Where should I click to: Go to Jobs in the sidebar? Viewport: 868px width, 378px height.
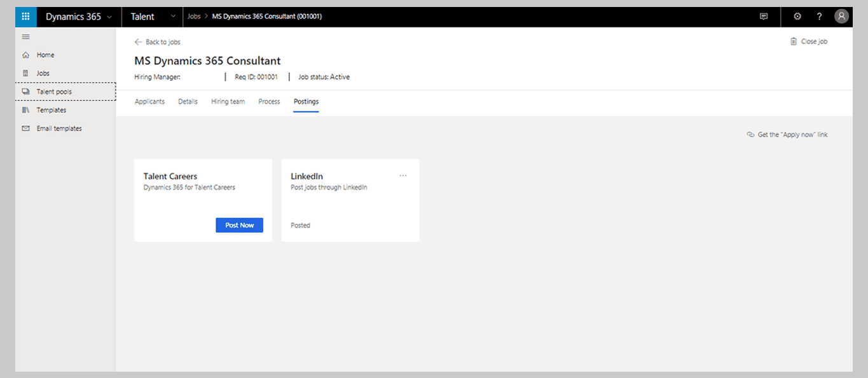[x=43, y=73]
